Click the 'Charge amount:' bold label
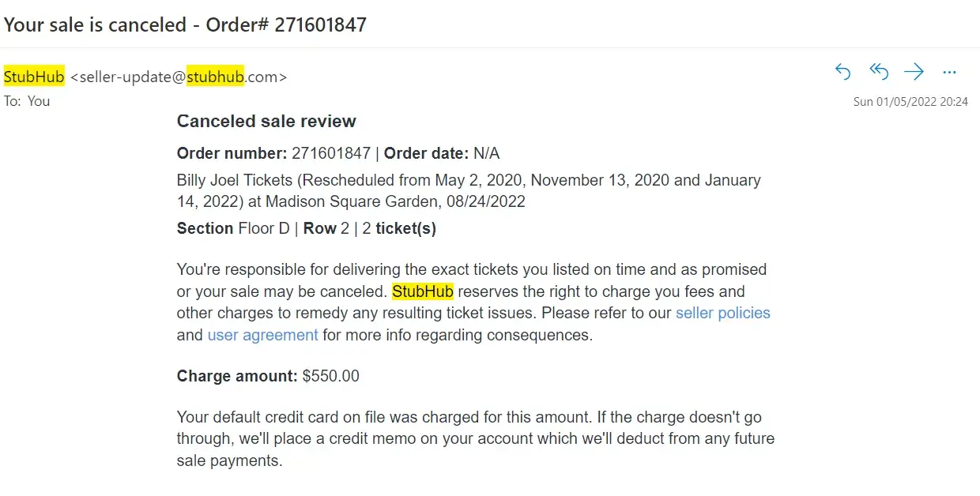980x496 pixels. (237, 376)
